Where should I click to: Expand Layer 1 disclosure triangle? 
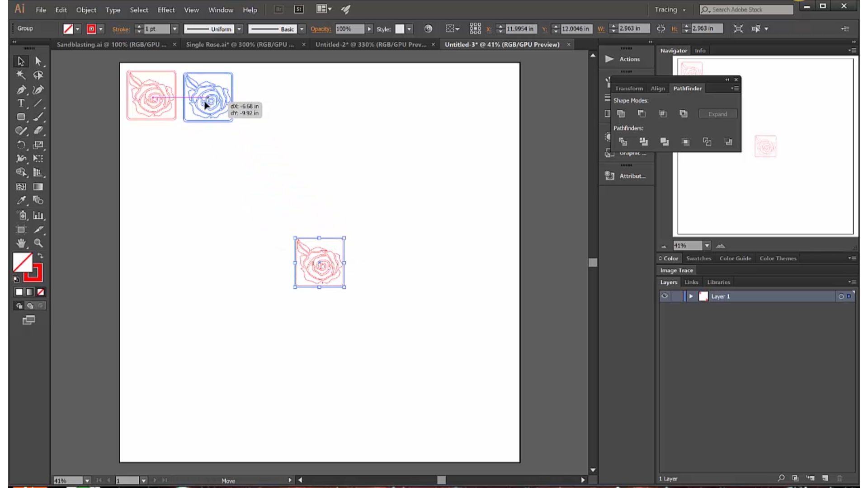tap(691, 296)
